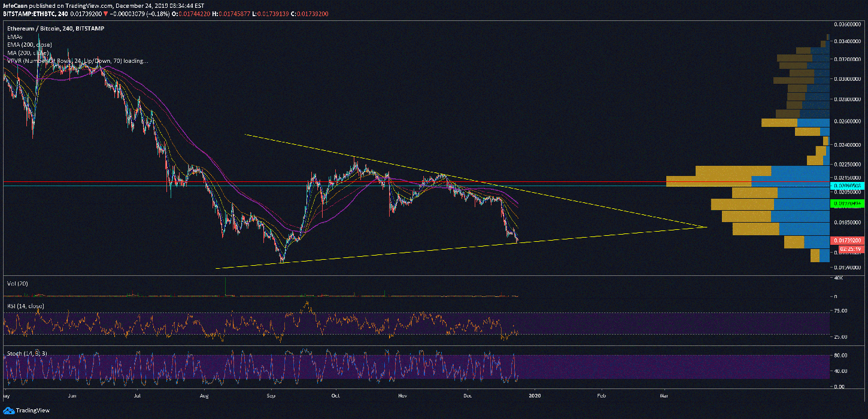Click the RSI 25.00 scale label
The image size is (868, 419).
point(841,336)
